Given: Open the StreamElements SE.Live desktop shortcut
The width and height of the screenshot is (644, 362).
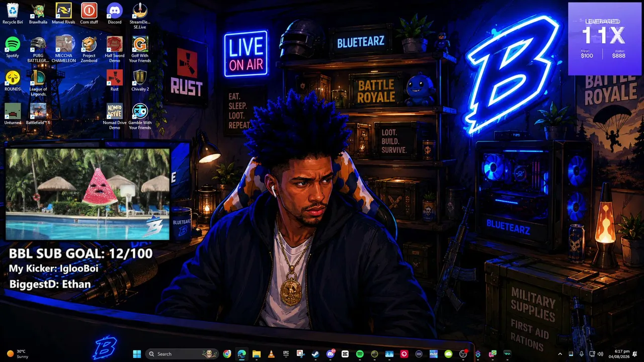Looking at the screenshot, I should pos(140,16).
